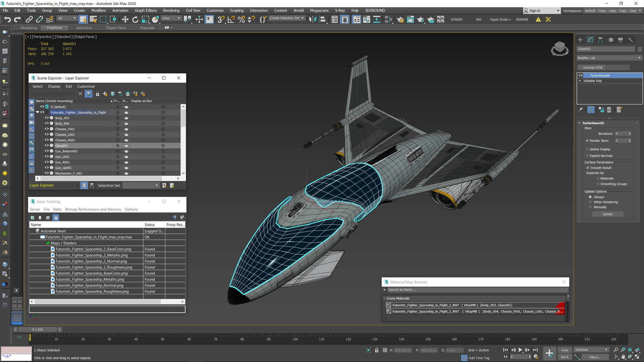Open the Curve Editor from toolbar
Viewport: 644px width, 362px height.
coord(367,19)
